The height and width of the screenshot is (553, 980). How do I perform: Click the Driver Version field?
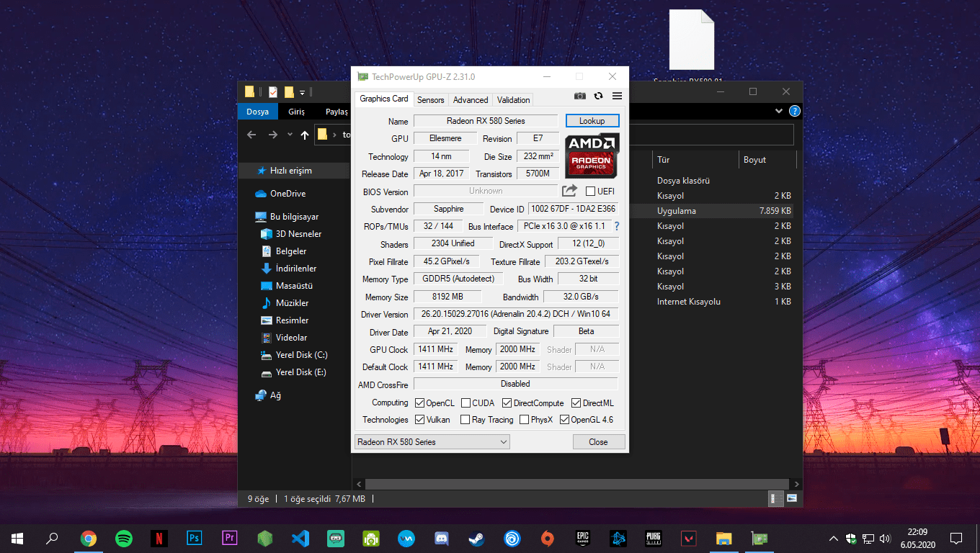pos(516,315)
